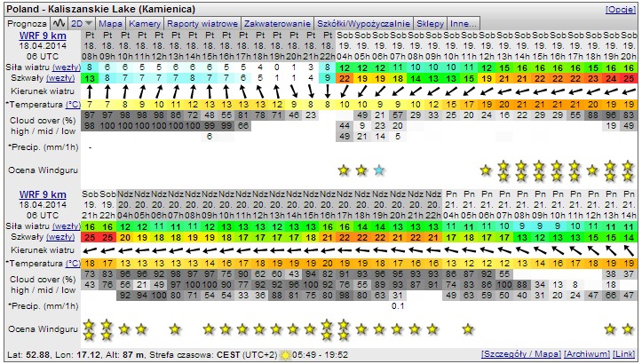The image size is (642, 364).
Task: Click węzły unit link beside upper Szkwały
Action: point(60,78)
